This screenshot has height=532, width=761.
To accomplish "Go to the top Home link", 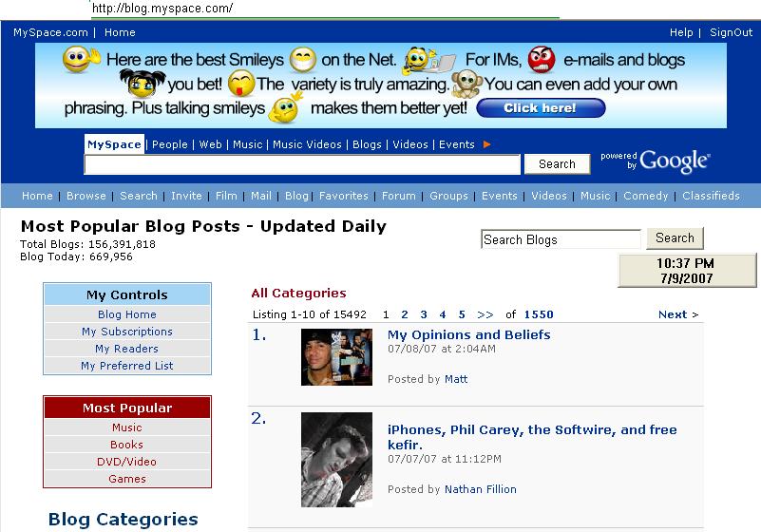I will coord(120,32).
